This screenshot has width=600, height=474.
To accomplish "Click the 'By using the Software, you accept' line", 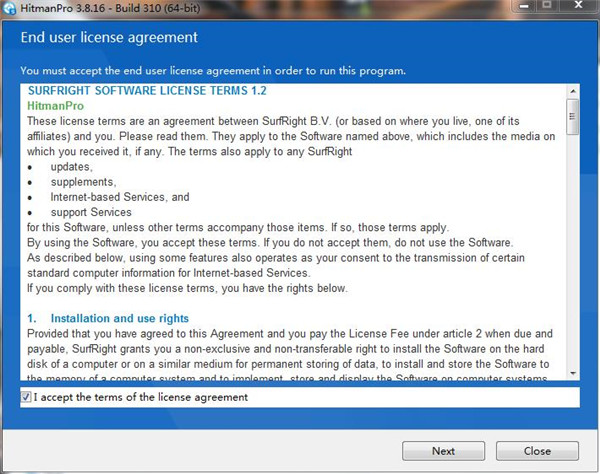I will point(270,243).
